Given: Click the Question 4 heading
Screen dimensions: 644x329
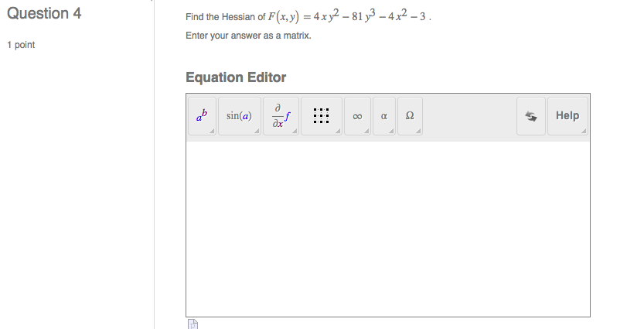Looking at the screenshot, I should pos(44,14).
